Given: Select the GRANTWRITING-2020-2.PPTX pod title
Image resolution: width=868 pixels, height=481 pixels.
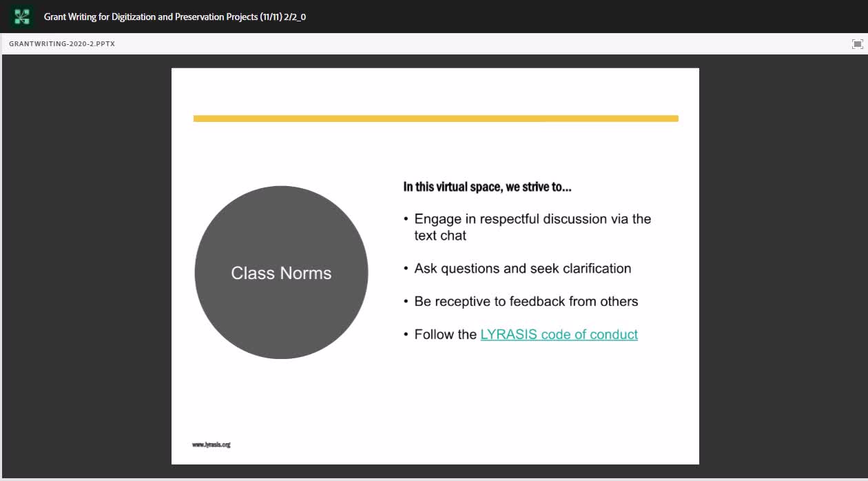Looking at the screenshot, I should [x=62, y=43].
